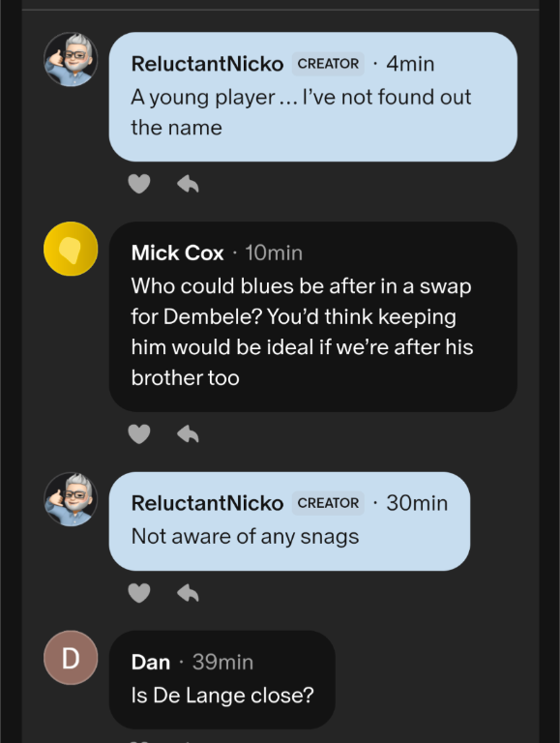This screenshot has width=560, height=743.
Task: Like ReluctantNicko's young player comment
Action: coord(139,184)
